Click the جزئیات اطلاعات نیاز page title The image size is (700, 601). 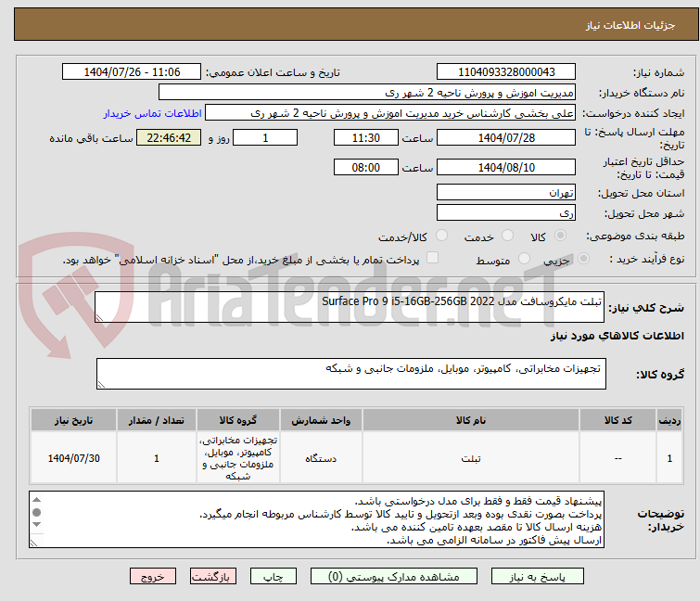(x=630, y=25)
